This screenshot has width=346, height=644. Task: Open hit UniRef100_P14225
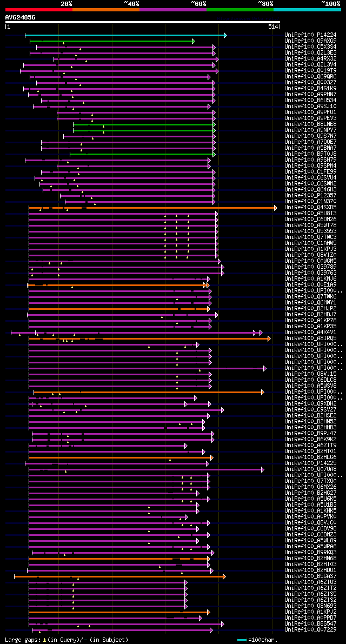tap(310, 463)
